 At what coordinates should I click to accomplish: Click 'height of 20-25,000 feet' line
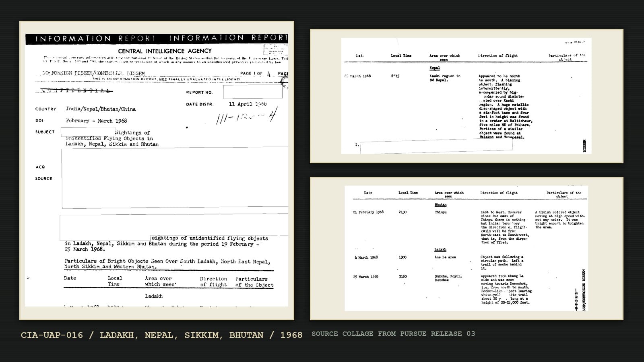(505, 302)
